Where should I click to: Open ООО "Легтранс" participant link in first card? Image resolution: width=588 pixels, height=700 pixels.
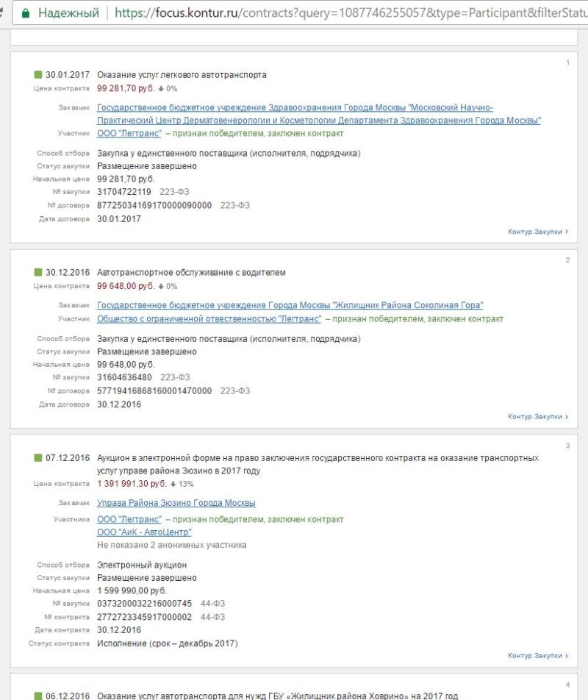129,133
